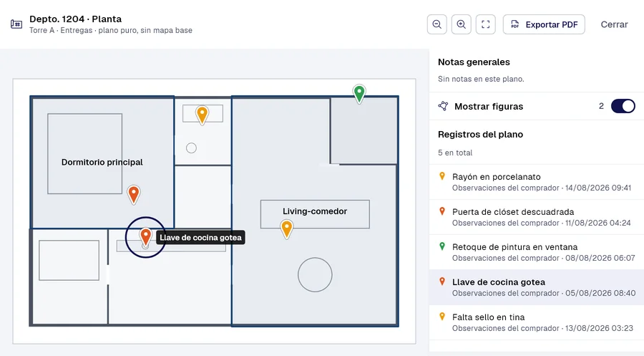Click the green pin icon beside Retoque de pintura
This screenshot has height=356, width=644.
coord(442,246)
